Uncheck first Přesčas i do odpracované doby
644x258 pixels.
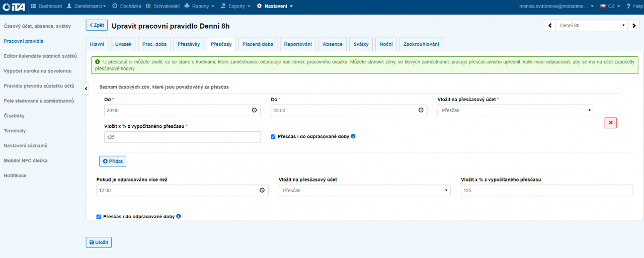click(x=273, y=136)
